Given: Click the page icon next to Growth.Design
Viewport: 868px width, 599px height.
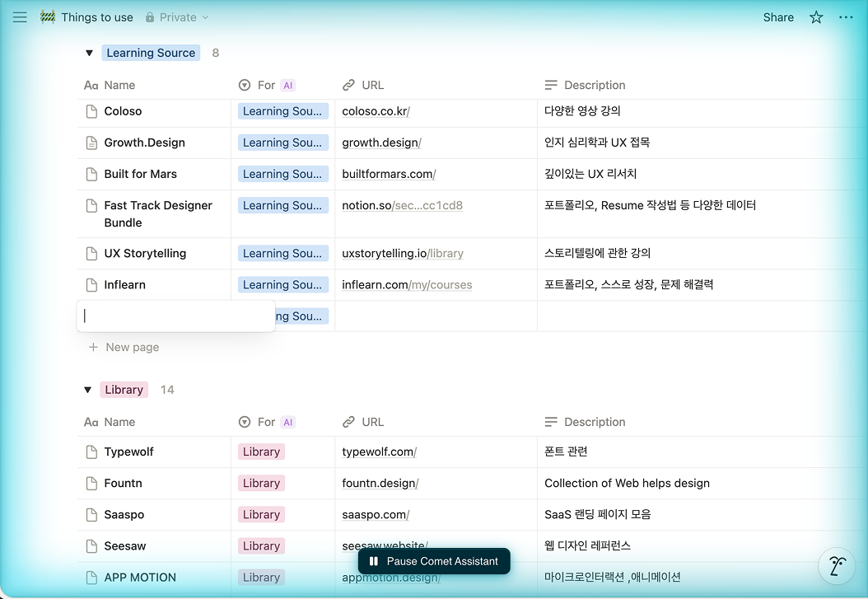Looking at the screenshot, I should 92,143.
